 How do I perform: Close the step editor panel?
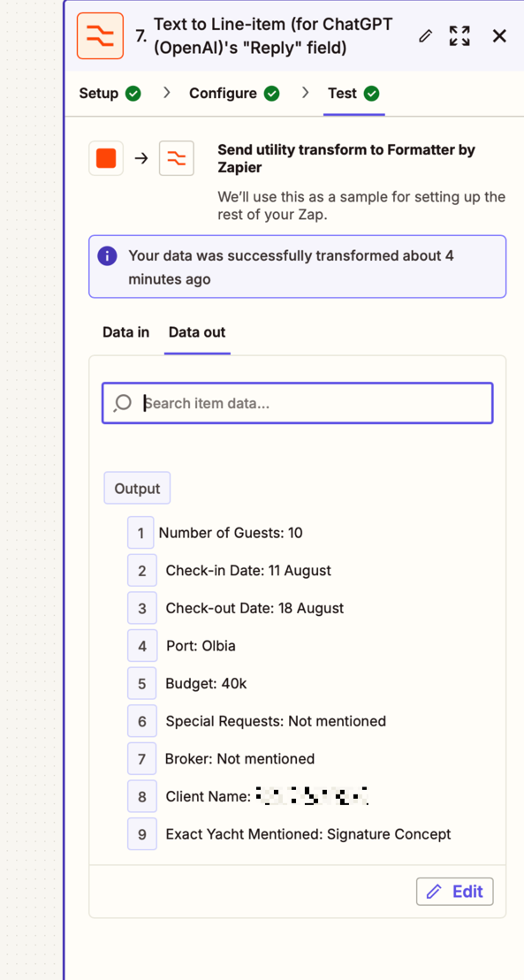[x=499, y=35]
